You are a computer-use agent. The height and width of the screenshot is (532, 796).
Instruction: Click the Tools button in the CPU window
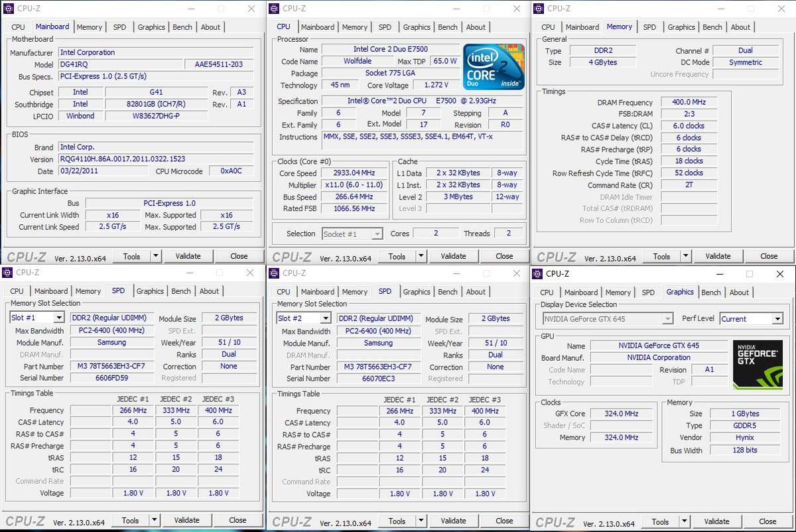click(x=398, y=255)
